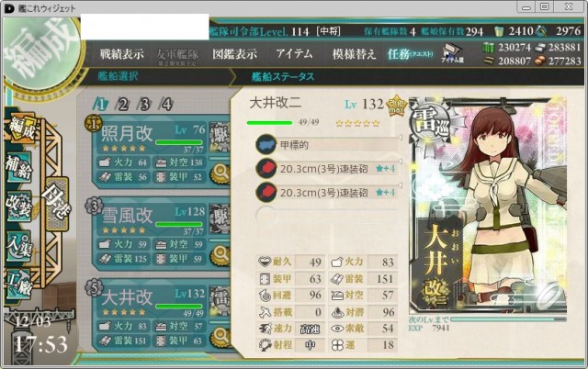The height and width of the screenshot is (369, 588).
Task: Open 模様替え furniture menu
Action: [x=354, y=54]
